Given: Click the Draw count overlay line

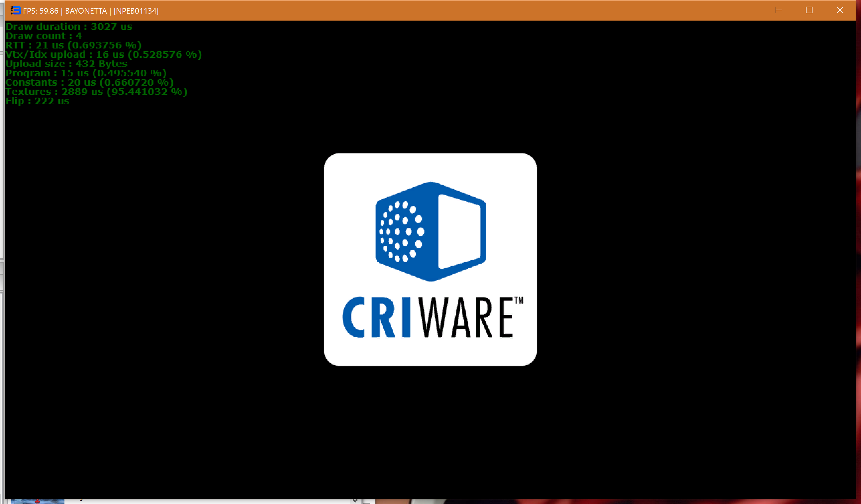Looking at the screenshot, I should tap(44, 36).
